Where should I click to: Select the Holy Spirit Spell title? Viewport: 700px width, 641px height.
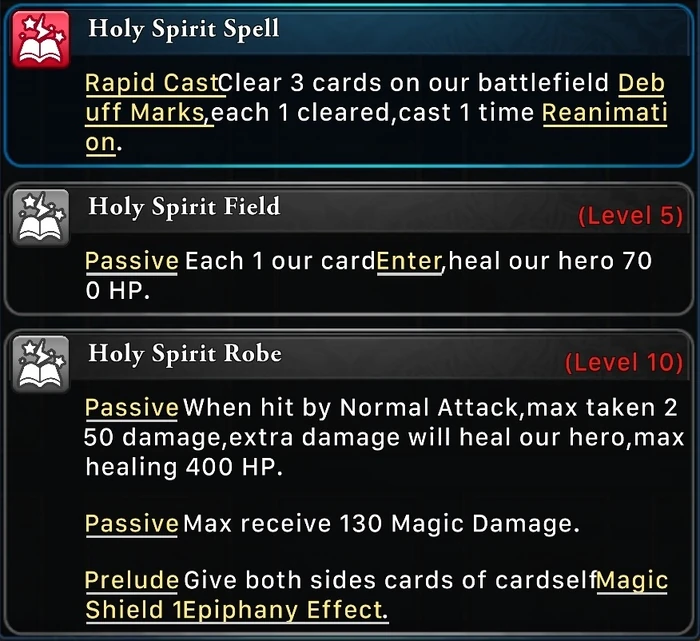click(x=183, y=29)
